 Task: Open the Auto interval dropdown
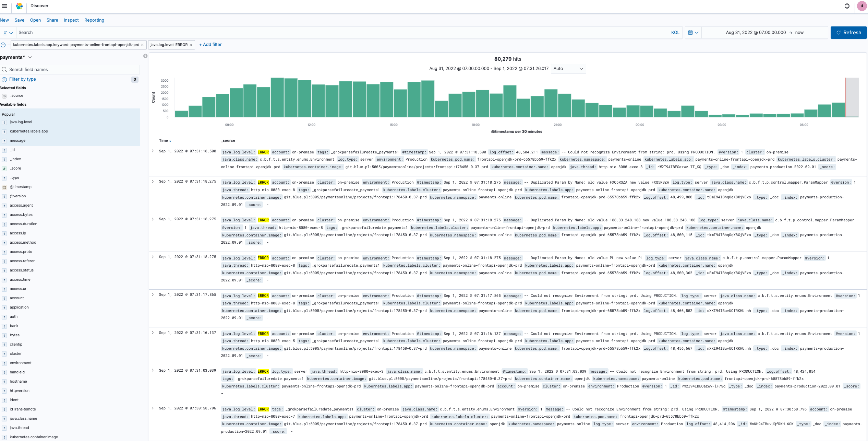(568, 69)
